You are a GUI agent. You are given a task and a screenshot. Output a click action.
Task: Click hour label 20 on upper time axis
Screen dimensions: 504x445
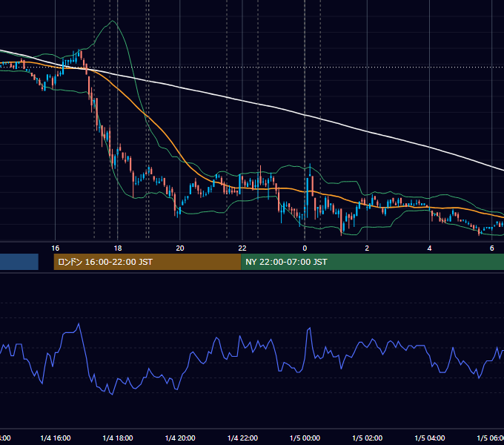coord(180,248)
